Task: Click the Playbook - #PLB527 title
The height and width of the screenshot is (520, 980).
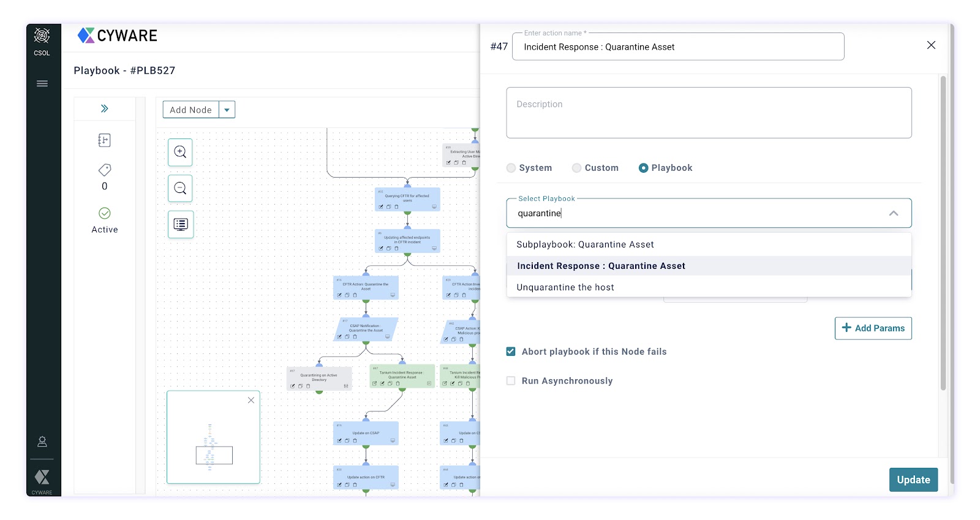Action: click(x=124, y=70)
